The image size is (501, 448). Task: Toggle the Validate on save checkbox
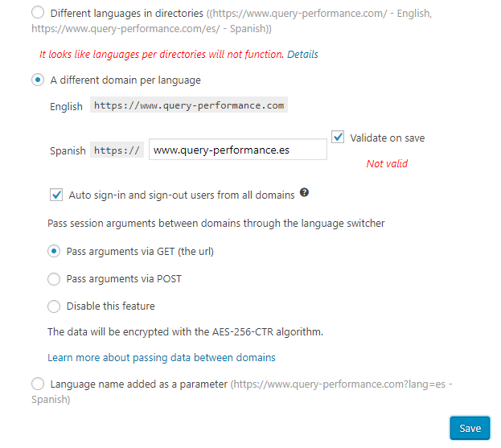click(338, 137)
